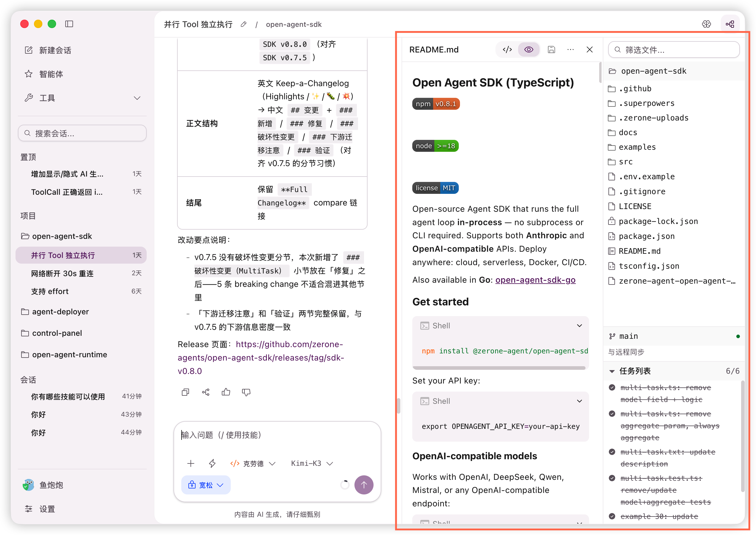This screenshot has height=535, width=756.
Task: Open conversation 并行 Tool 独立执行
Action: click(81, 255)
